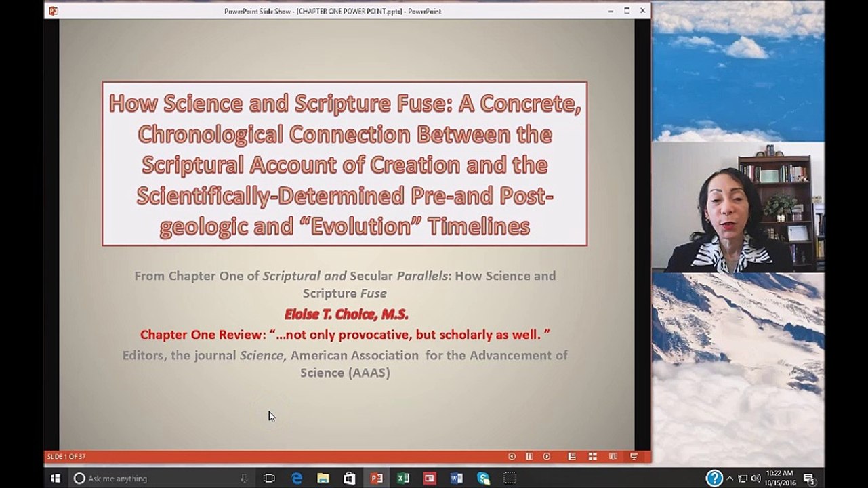Screen dimensions: 868x488
Task: Open the volume control speaker icon
Action: coord(756,478)
